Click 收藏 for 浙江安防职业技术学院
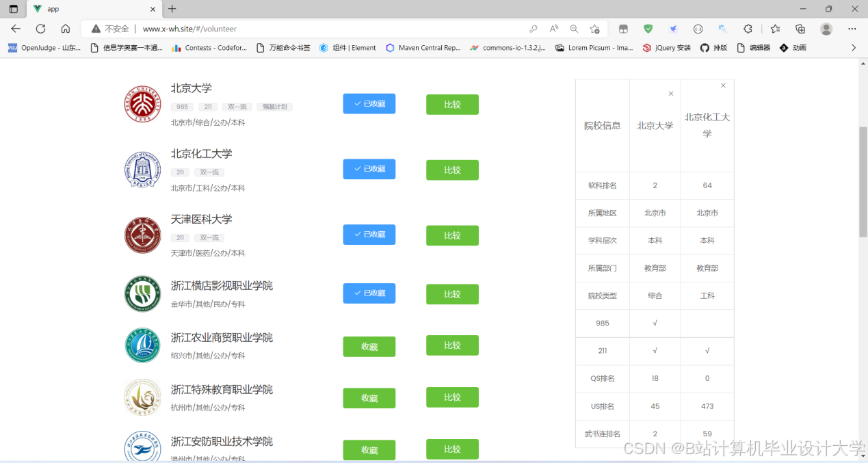Image resolution: width=868 pixels, height=463 pixels. coord(369,450)
